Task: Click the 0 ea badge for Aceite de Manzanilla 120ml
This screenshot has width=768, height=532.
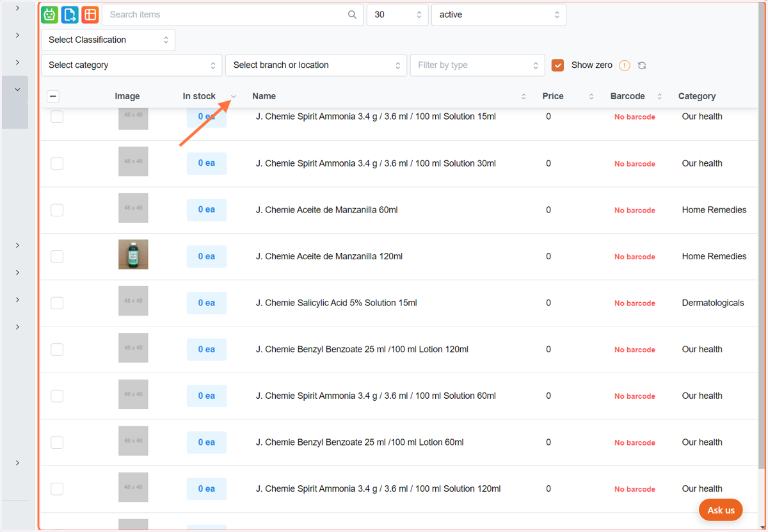Action: [207, 256]
